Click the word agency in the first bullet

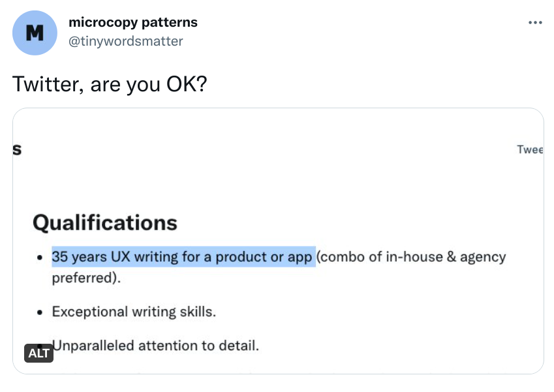click(x=483, y=258)
